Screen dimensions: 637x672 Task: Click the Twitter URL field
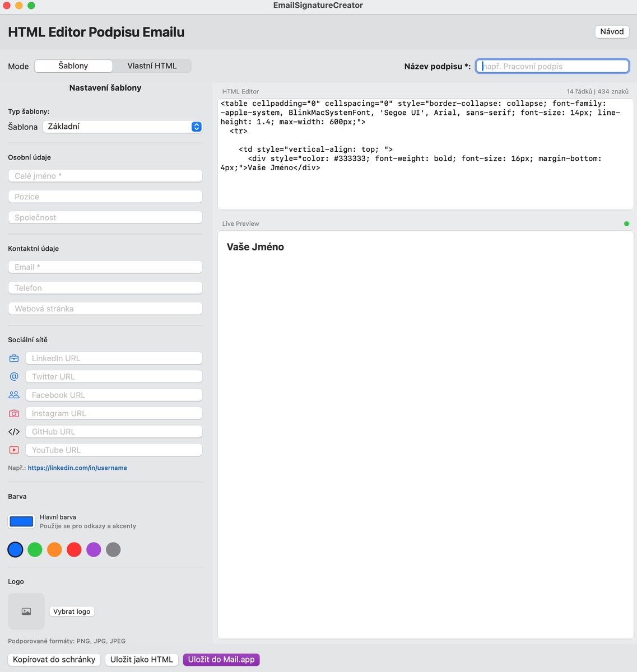tap(114, 376)
